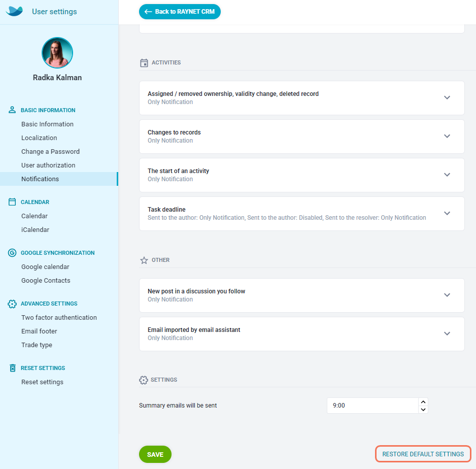The image size is (476, 469).
Task: Expand the Changes to records chevron
Action: click(447, 136)
